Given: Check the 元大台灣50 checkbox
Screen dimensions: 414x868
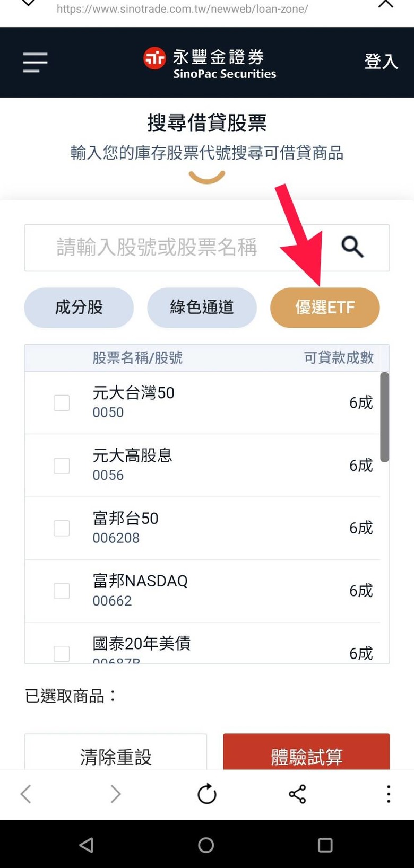Looking at the screenshot, I should (x=62, y=403).
